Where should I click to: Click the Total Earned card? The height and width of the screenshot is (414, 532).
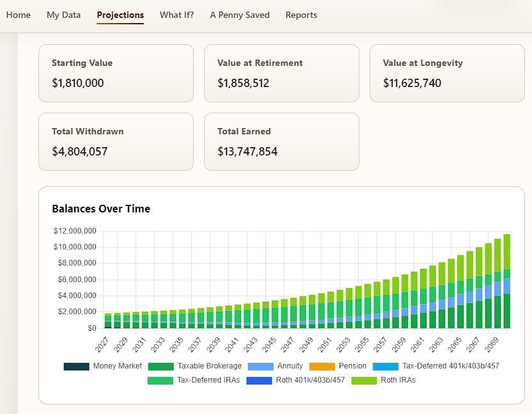tap(281, 141)
